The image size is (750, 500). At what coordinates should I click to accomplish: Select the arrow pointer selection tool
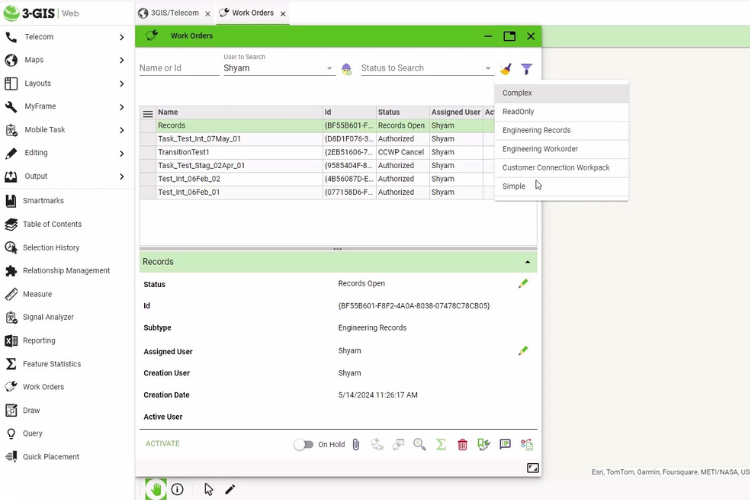pos(209,489)
